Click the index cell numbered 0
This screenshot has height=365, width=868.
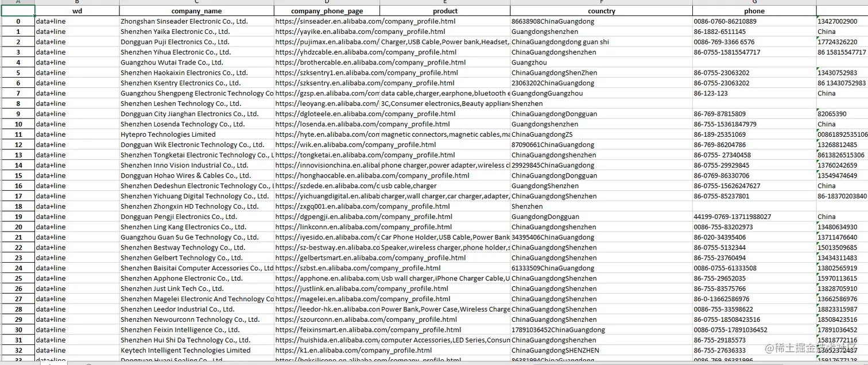(18, 21)
